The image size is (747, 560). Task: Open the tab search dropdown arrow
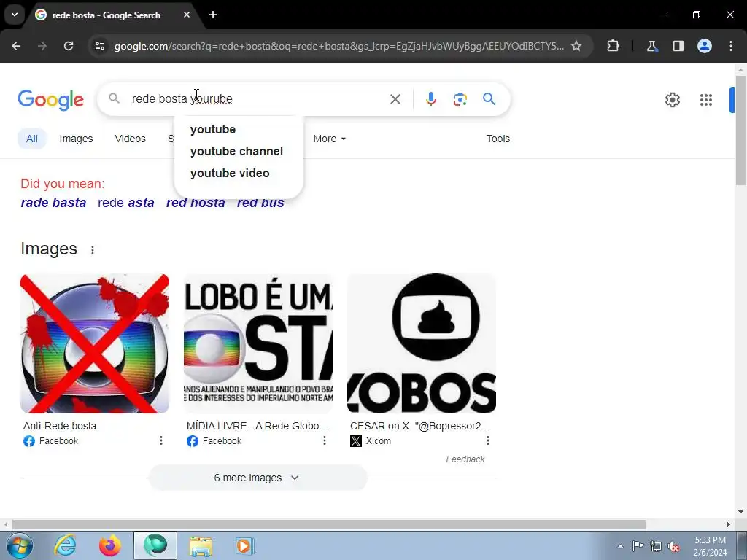[15, 15]
